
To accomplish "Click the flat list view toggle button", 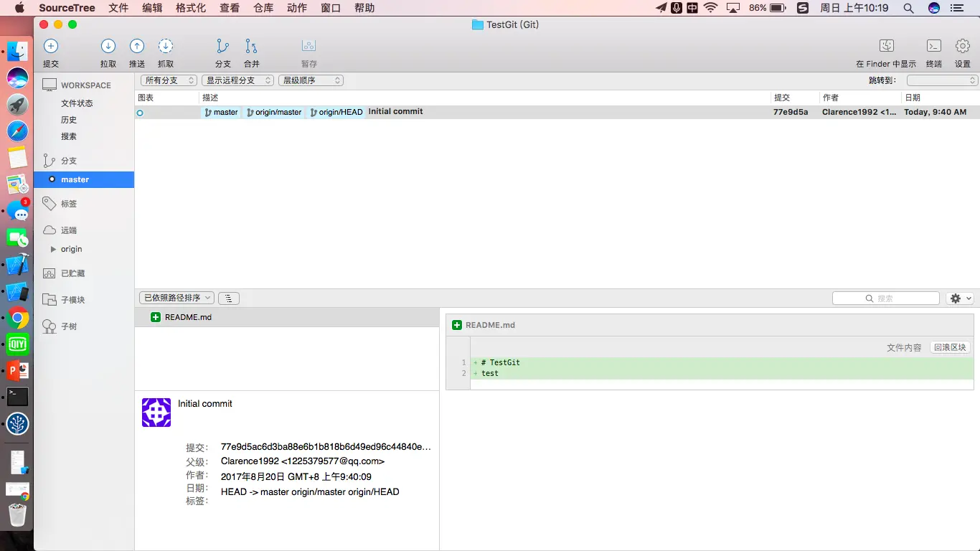I will pyautogui.click(x=229, y=298).
